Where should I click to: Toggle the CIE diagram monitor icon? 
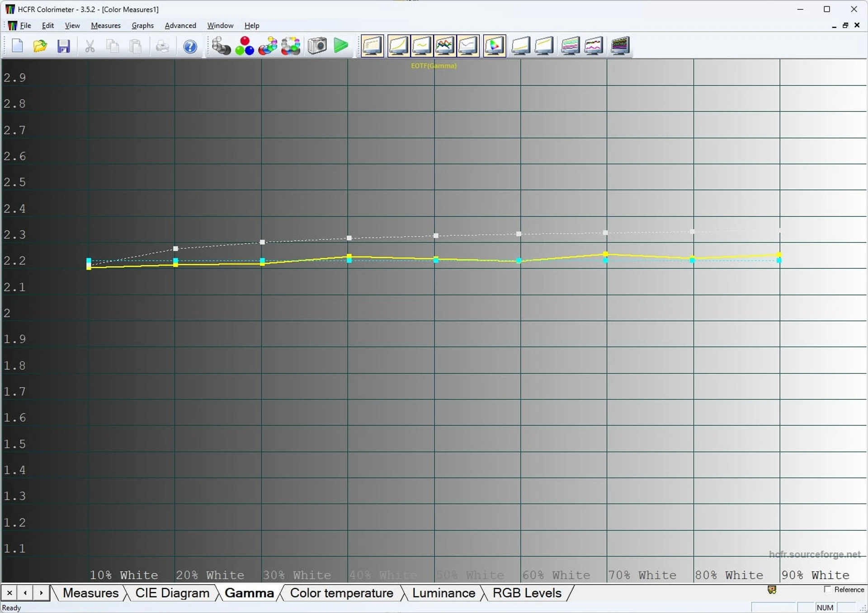(x=494, y=46)
